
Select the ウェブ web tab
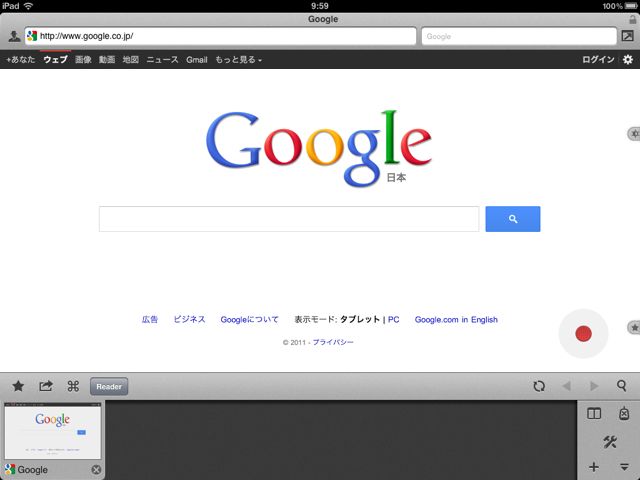click(56, 60)
